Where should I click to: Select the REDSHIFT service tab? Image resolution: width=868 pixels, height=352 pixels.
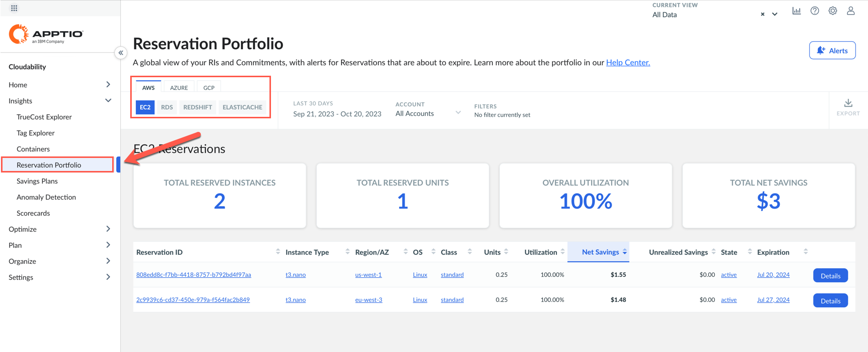pyautogui.click(x=197, y=107)
